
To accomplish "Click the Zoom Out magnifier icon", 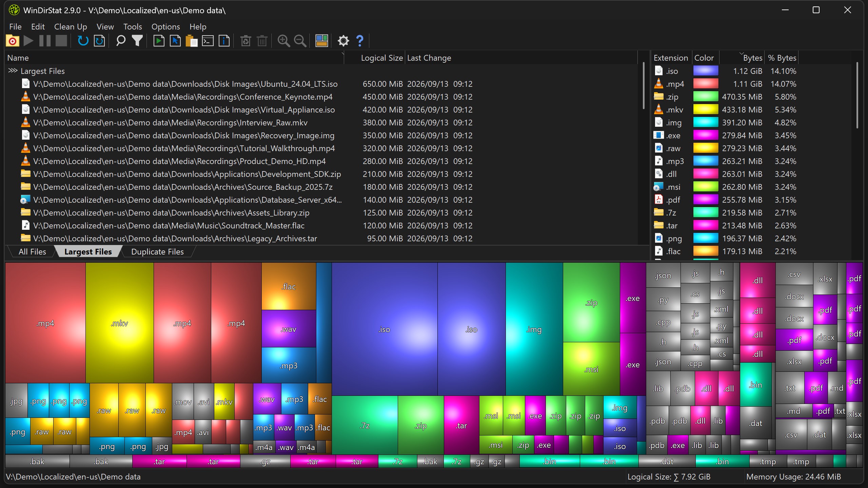I will [300, 41].
